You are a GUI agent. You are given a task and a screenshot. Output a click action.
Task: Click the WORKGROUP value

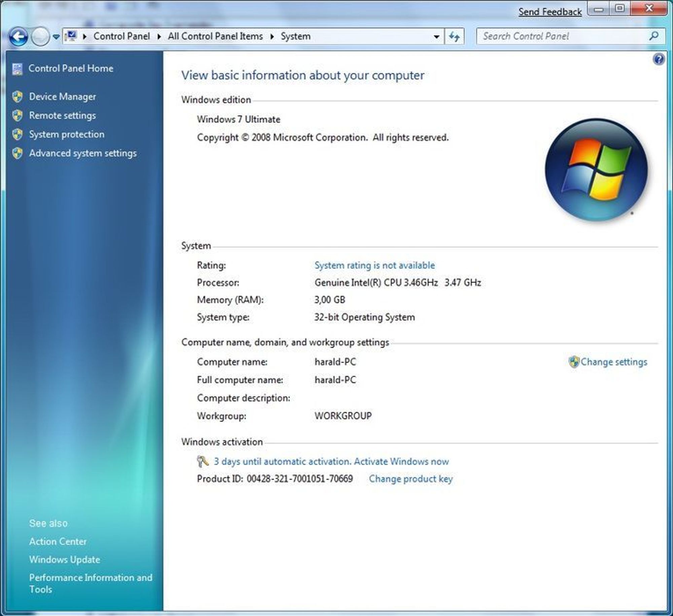coord(343,416)
